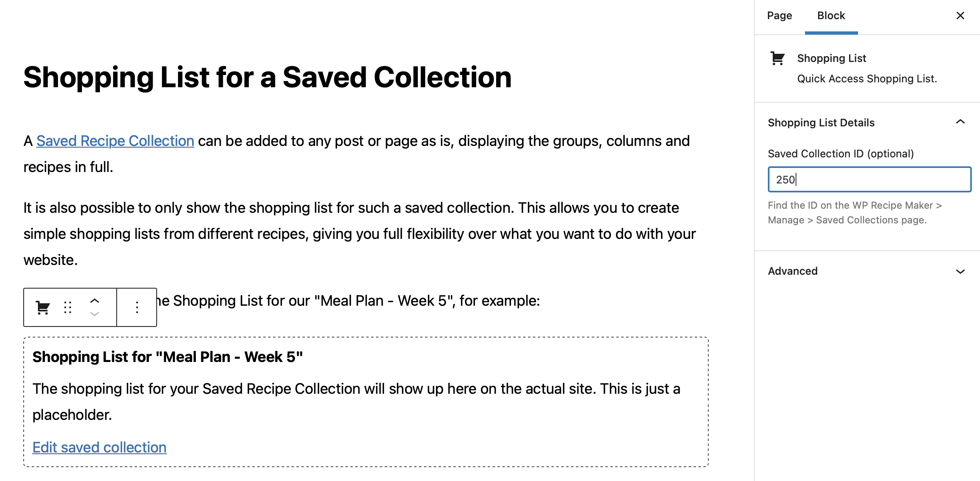
Task: Click the Edit saved collection link
Action: [99, 447]
